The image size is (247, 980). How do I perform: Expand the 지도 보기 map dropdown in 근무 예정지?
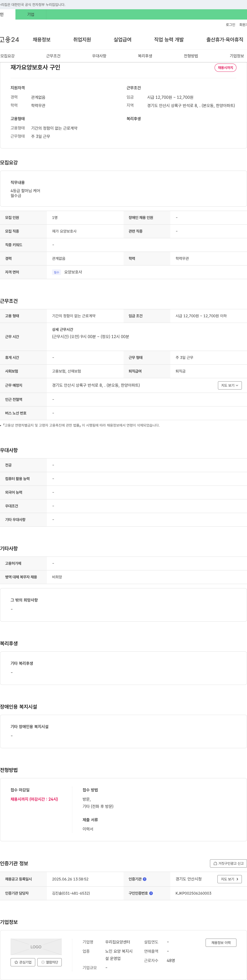[230, 385]
